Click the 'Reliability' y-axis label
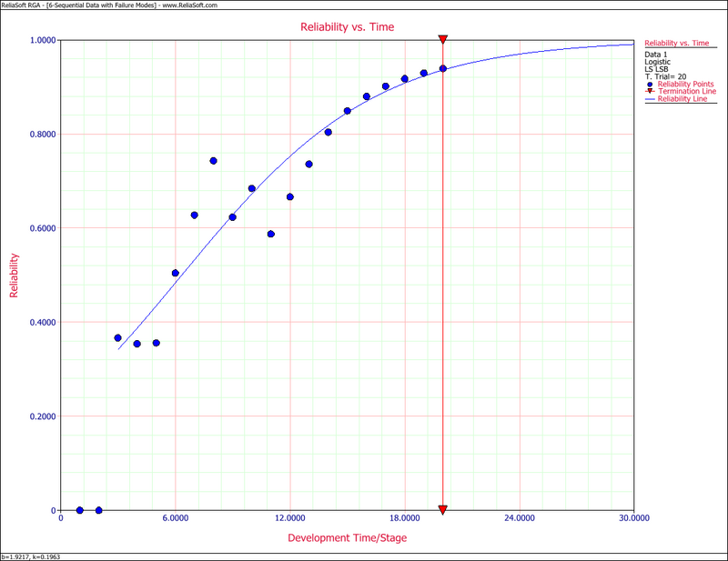 pyautogui.click(x=14, y=275)
